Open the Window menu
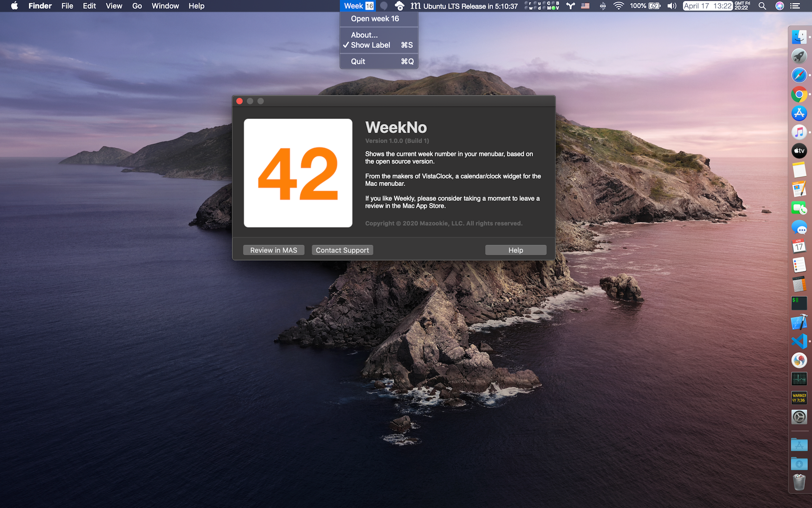The image size is (812, 508). [x=165, y=6]
